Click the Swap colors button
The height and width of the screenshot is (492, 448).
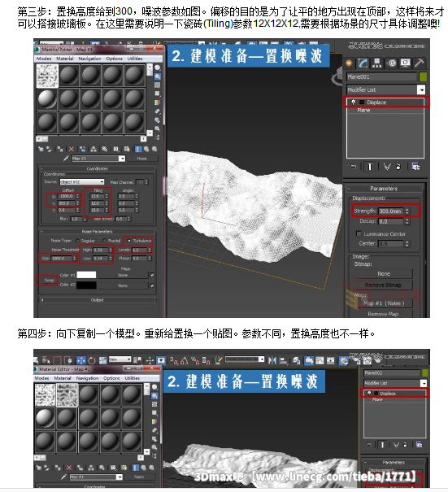tap(49, 281)
